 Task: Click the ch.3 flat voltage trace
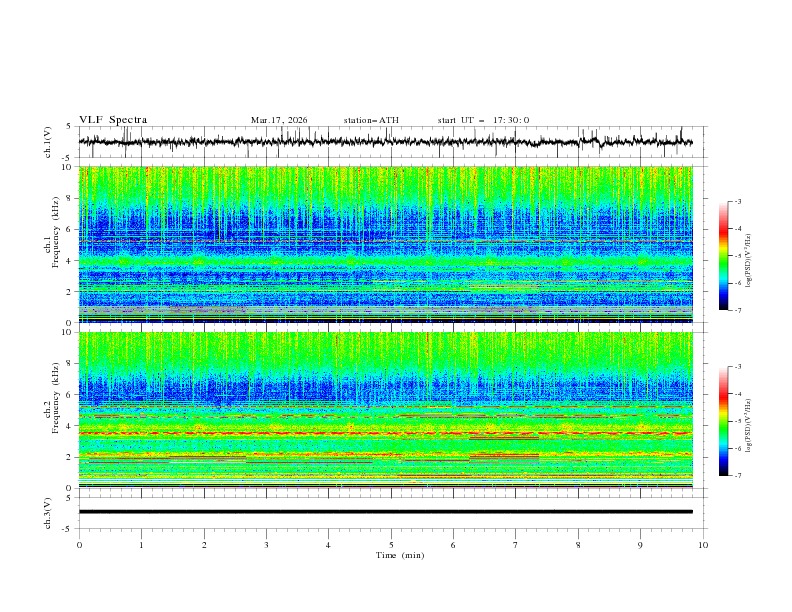tap(385, 512)
